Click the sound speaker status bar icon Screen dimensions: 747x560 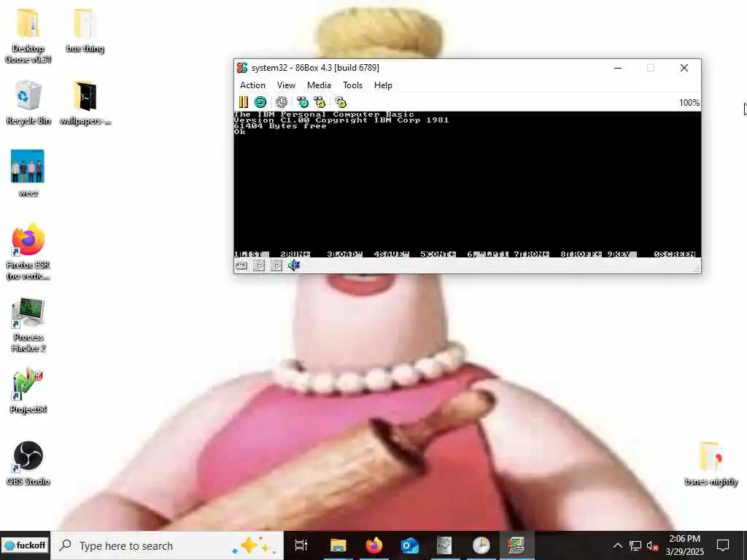[294, 265]
